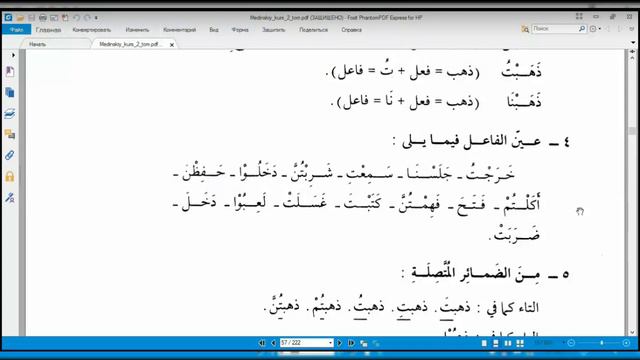Open the Layers panel icon

click(x=10, y=113)
